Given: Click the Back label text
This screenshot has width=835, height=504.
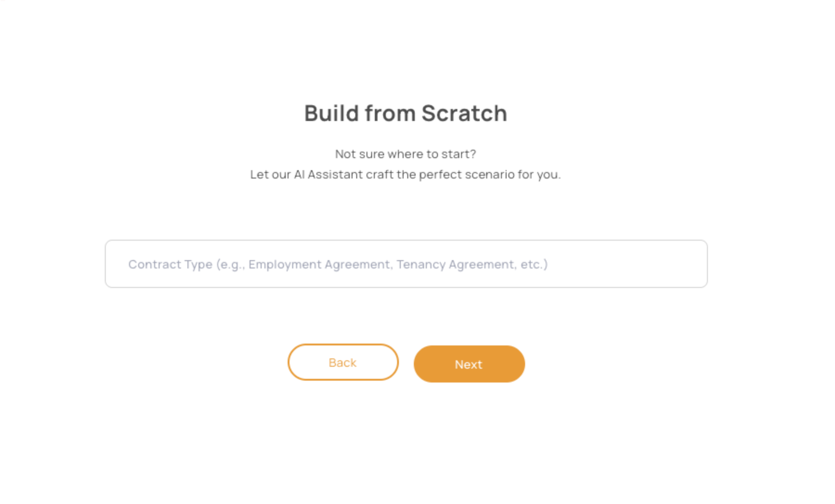Looking at the screenshot, I should tap(342, 363).
